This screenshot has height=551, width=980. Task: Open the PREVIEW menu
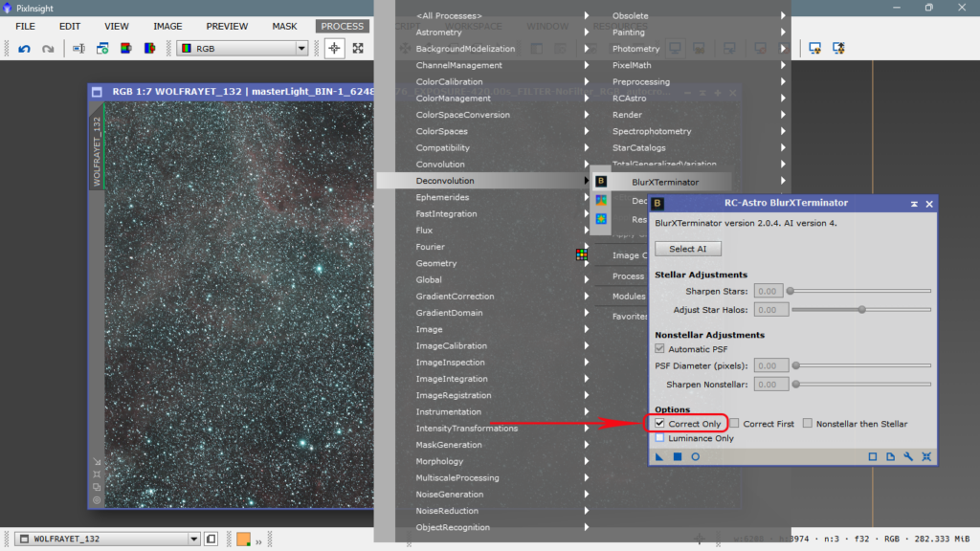[227, 26]
